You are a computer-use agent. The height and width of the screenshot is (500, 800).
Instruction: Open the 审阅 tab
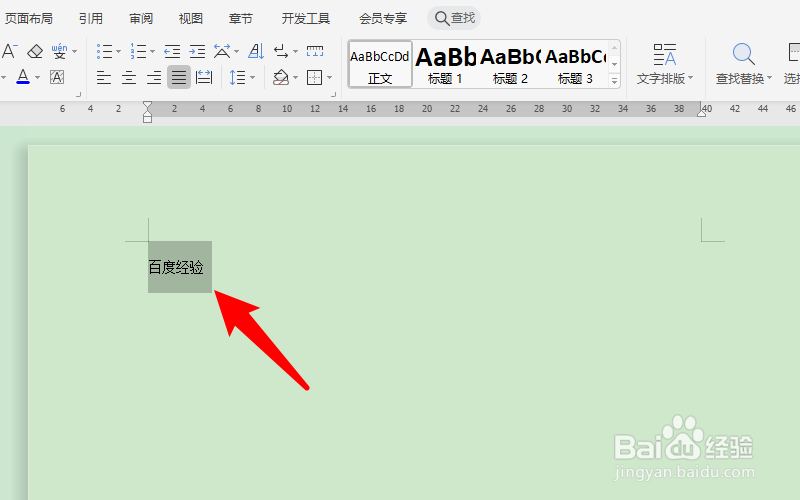point(141,19)
